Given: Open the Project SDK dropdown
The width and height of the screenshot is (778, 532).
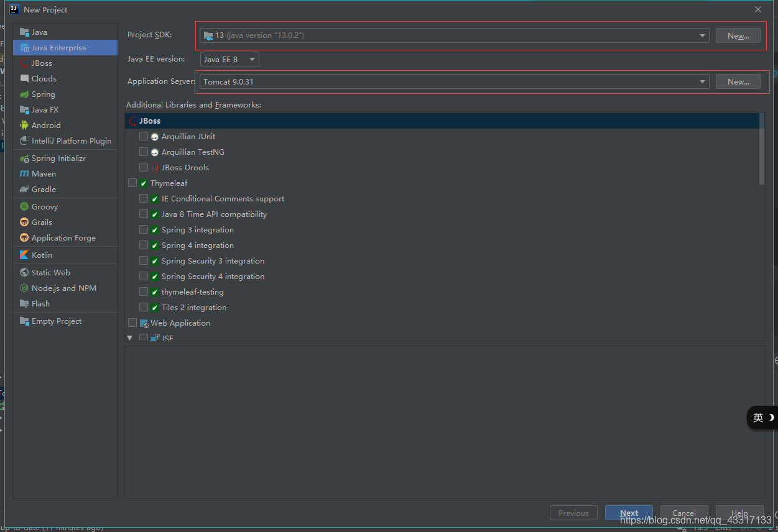Looking at the screenshot, I should [455, 35].
